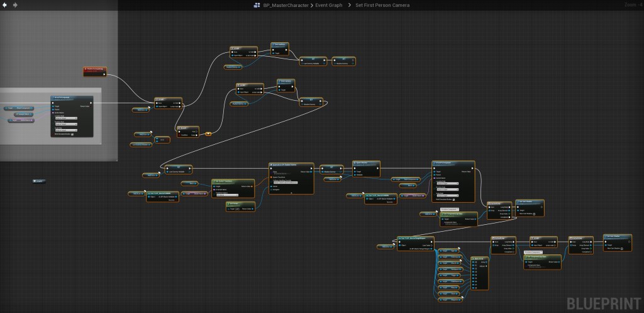644x313 pixels.
Task: Select the red custom event node
Action: coord(94,70)
